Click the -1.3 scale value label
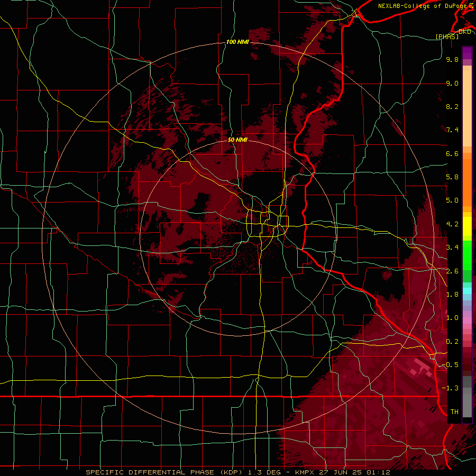Screen dimensions: 476x476 tap(450, 388)
